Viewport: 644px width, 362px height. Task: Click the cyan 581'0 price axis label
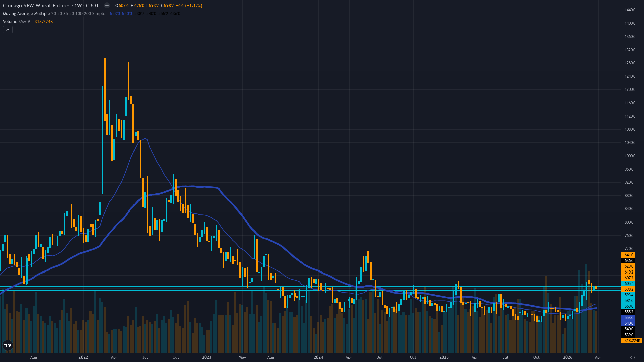click(628, 301)
